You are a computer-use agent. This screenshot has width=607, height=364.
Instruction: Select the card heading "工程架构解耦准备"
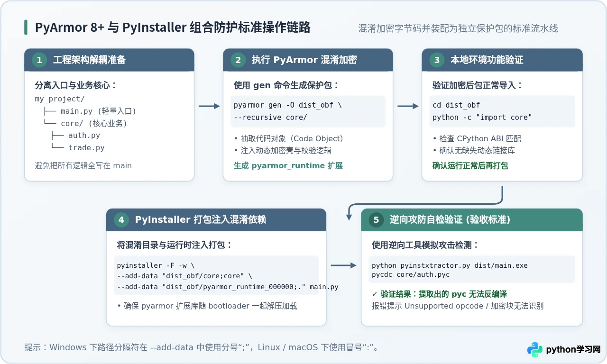pyautogui.click(x=89, y=60)
